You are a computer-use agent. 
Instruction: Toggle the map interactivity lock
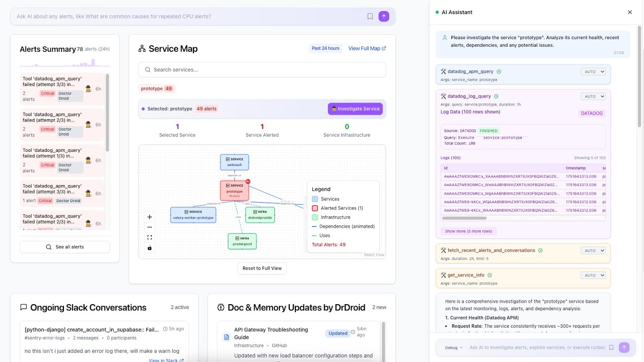tap(149, 248)
